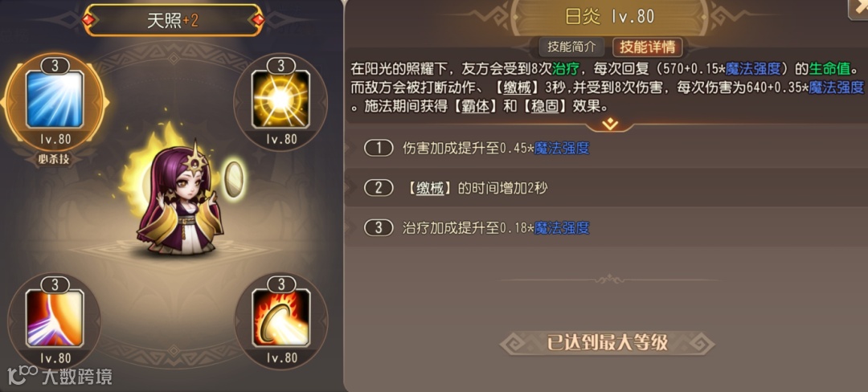
Task: Click the 日炎 lv.80 skill title
Action: 609,16
